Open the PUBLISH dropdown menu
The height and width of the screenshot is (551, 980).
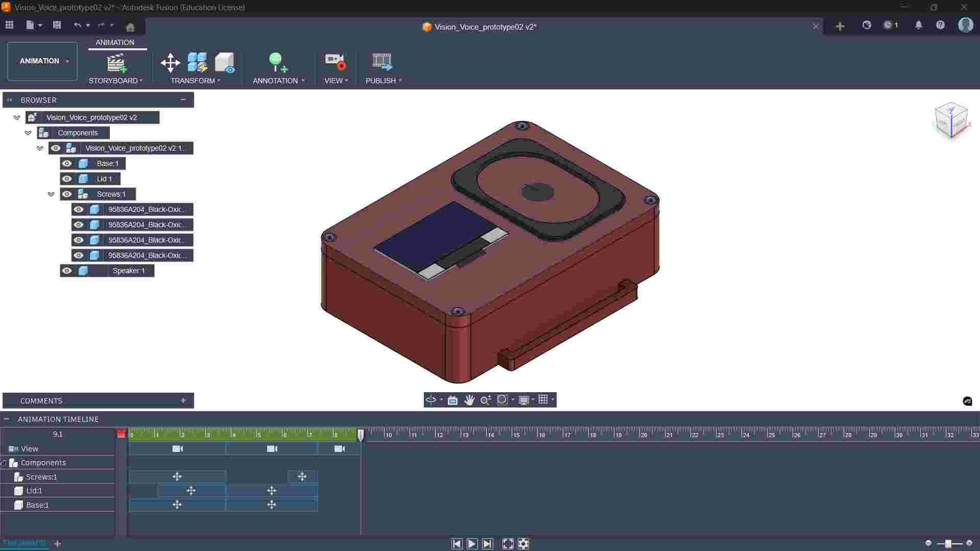(384, 81)
